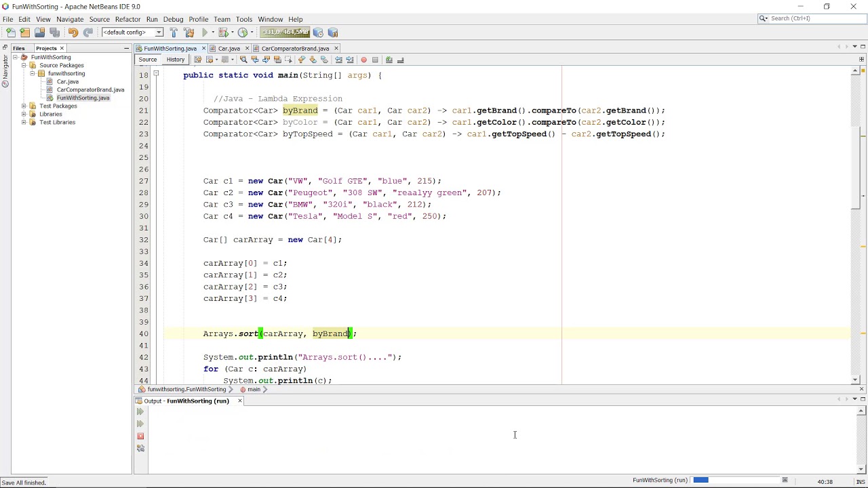
Task: Click the Comment icon in the editor toolbar
Action: coord(389,60)
